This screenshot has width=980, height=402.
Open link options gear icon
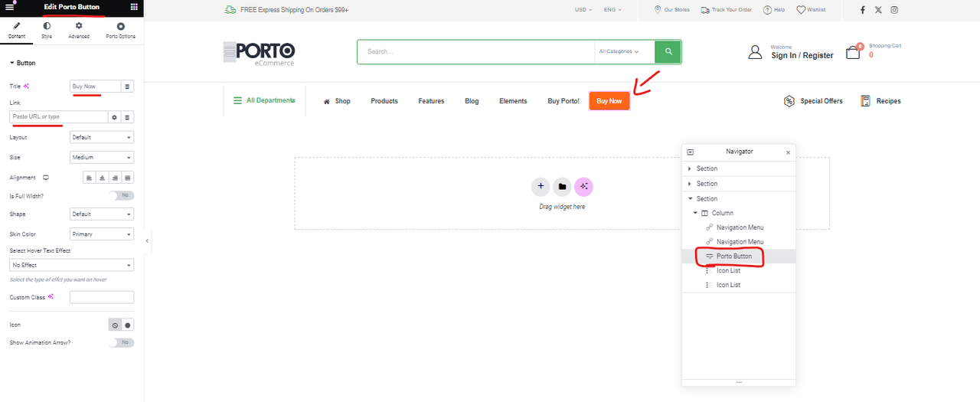click(114, 116)
